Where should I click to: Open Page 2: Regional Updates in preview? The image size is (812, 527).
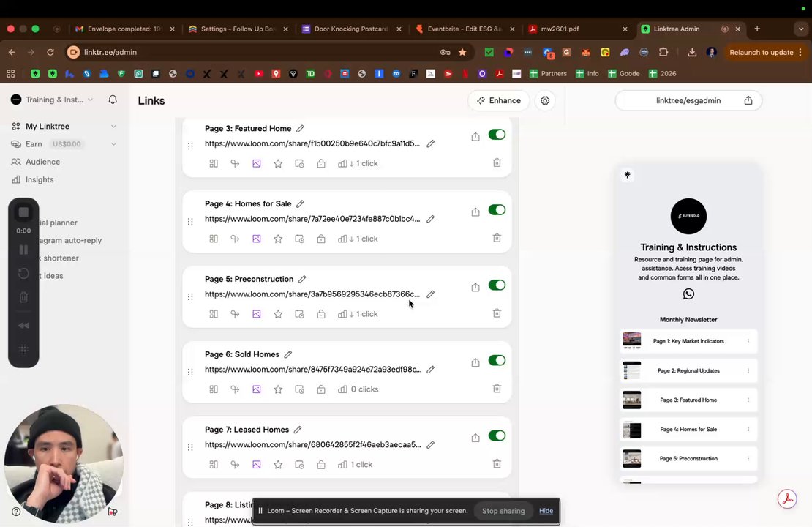pyautogui.click(x=688, y=370)
